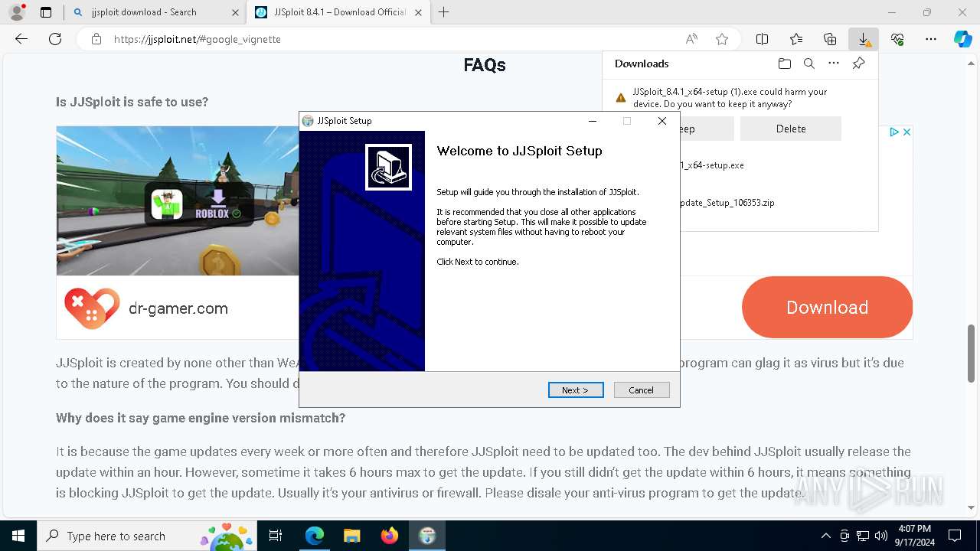Cancel the JJSploit Setup installer
The width and height of the screenshot is (980, 551).
642,390
